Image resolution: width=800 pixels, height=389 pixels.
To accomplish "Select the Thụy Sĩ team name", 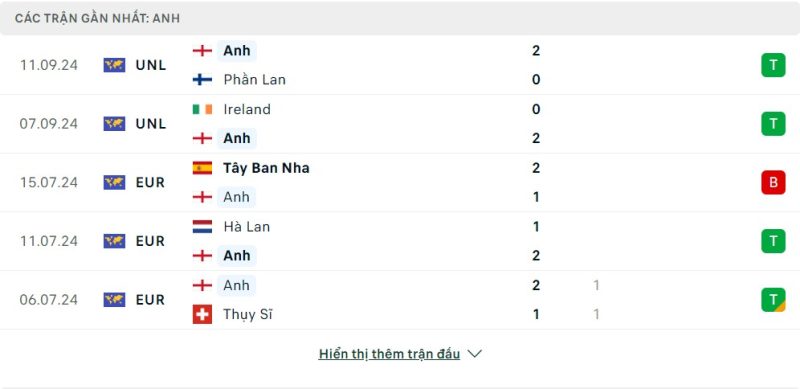I will [247, 314].
